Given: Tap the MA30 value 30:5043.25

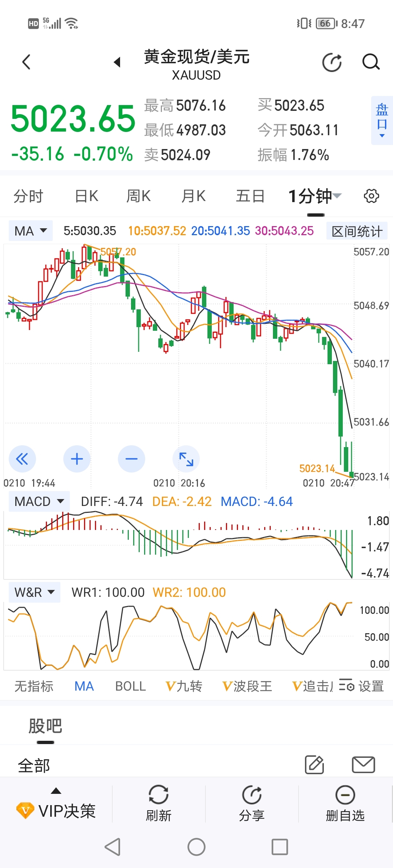Looking at the screenshot, I should pos(284,231).
